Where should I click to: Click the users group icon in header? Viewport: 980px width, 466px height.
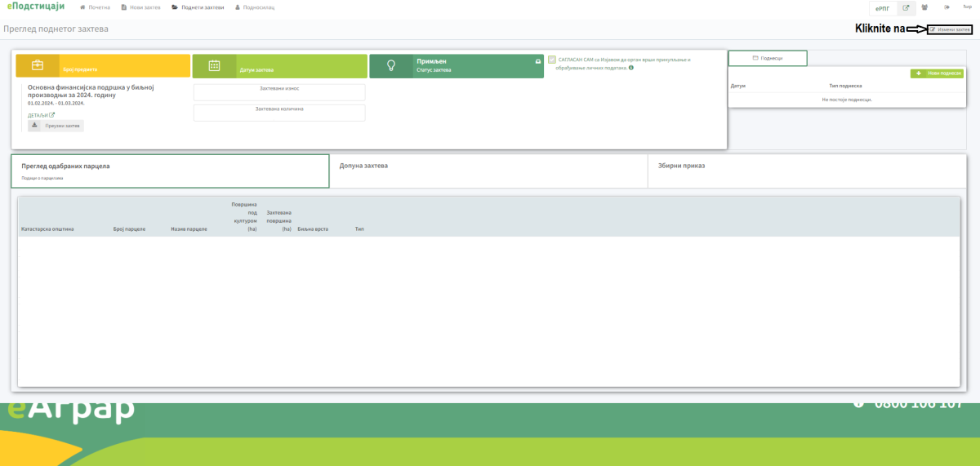924,7
